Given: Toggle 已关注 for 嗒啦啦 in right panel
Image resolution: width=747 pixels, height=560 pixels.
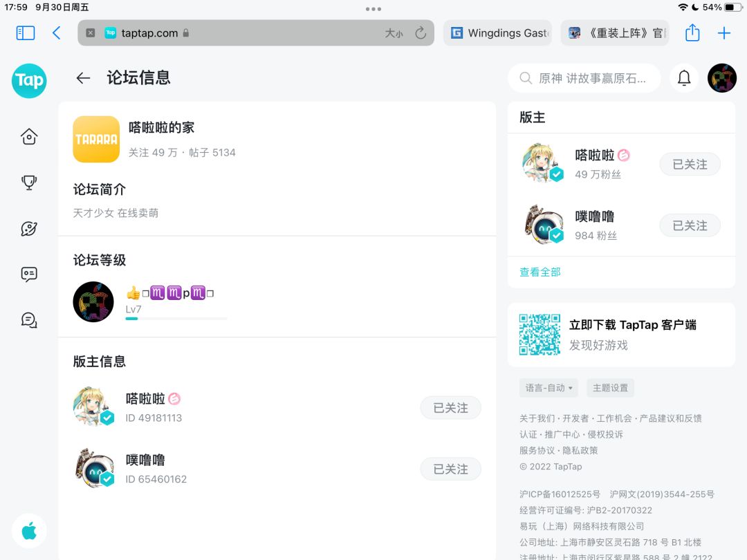Looking at the screenshot, I should coord(690,165).
